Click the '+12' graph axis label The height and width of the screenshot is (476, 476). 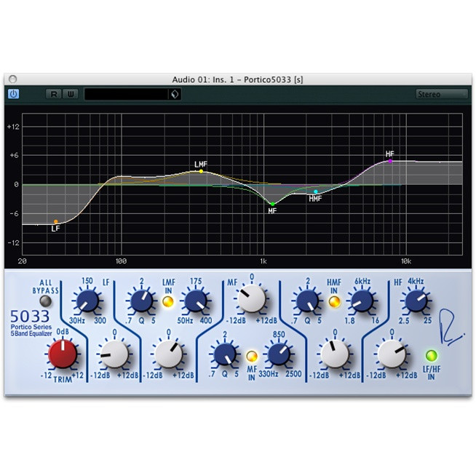tap(13, 127)
